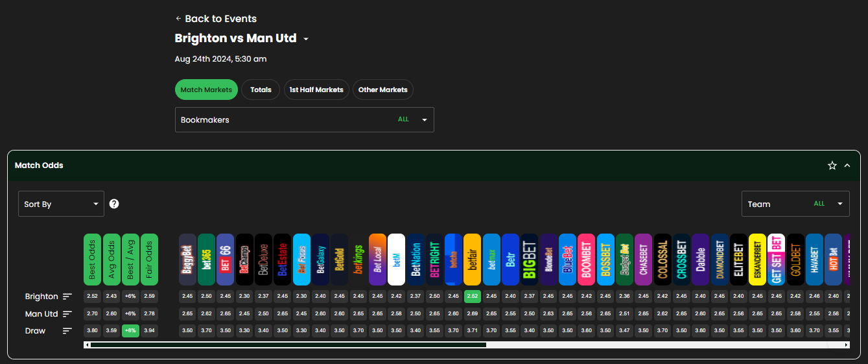Select the HOT Bet bookmaker logo
This screenshot has height=364, width=868.
tap(834, 260)
